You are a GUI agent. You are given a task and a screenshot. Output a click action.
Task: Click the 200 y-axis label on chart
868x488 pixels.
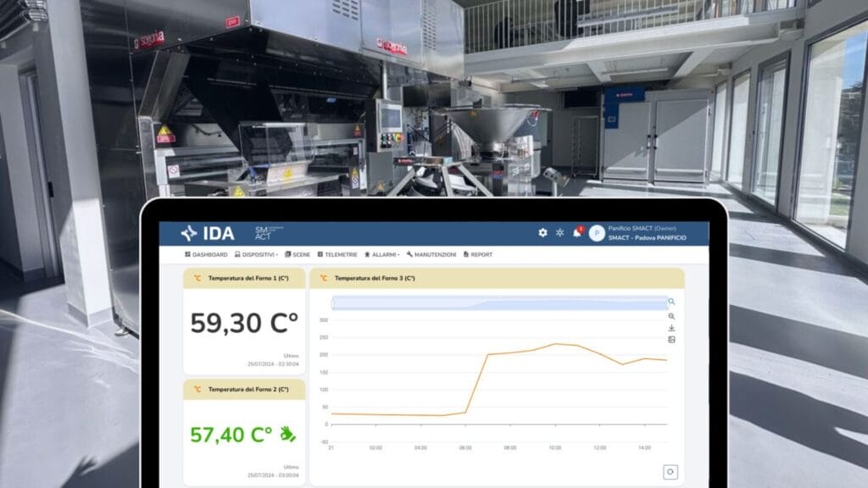pyautogui.click(x=324, y=355)
